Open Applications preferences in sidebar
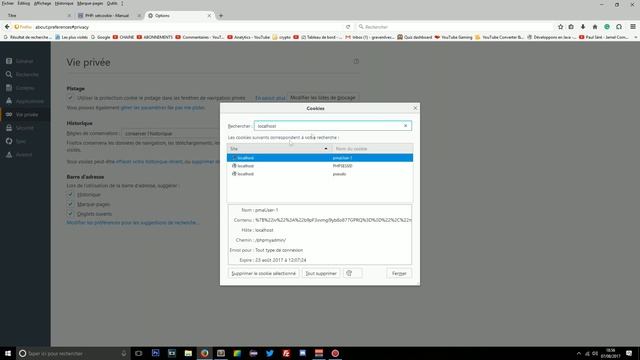 tap(25, 101)
